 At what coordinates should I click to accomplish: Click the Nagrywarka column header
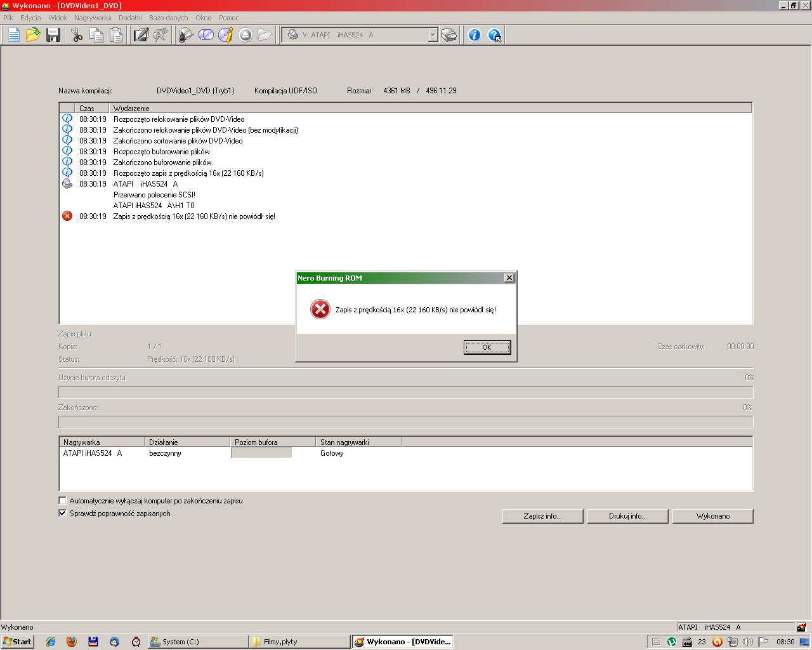pos(101,442)
